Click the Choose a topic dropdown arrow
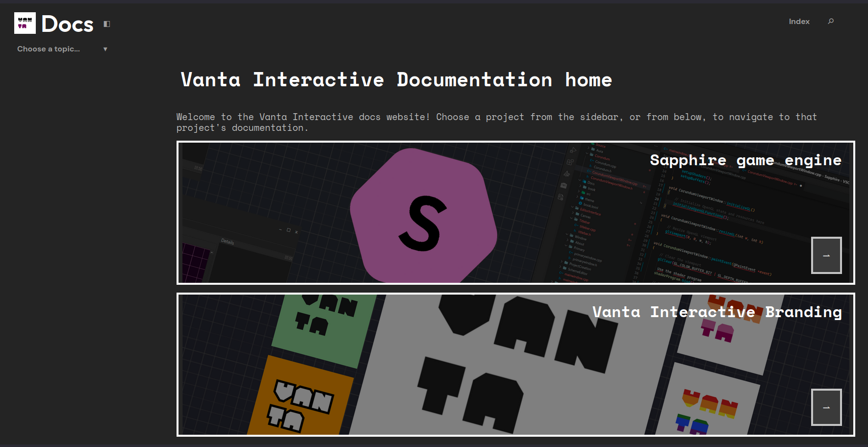The width and height of the screenshot is (868, 447). pos(105,49)
